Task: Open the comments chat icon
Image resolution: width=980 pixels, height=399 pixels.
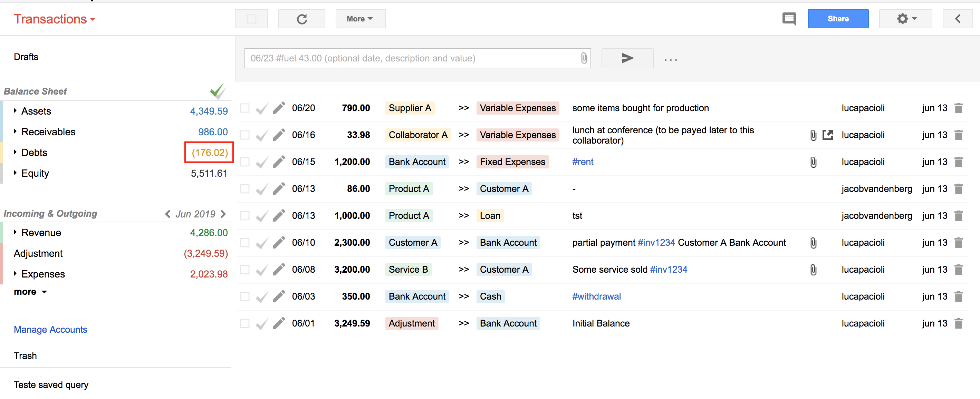Action: pos(789,19)
